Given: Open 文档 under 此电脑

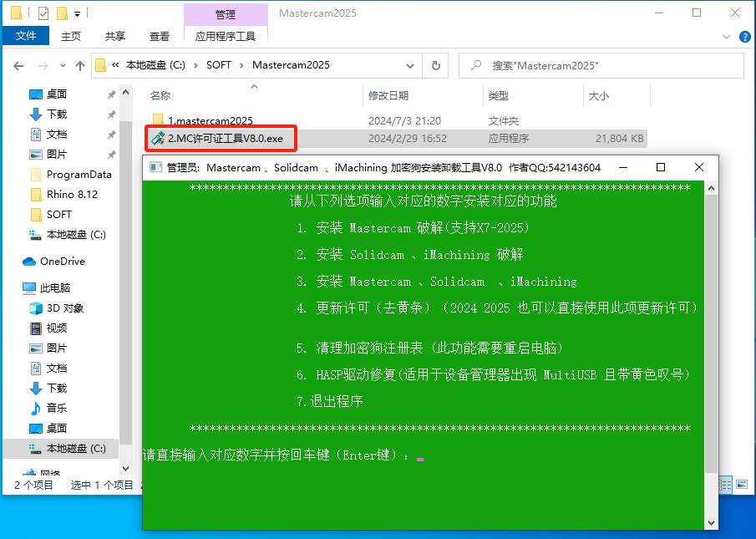Looking at the screenshot, I should click(x=57, y=369).
